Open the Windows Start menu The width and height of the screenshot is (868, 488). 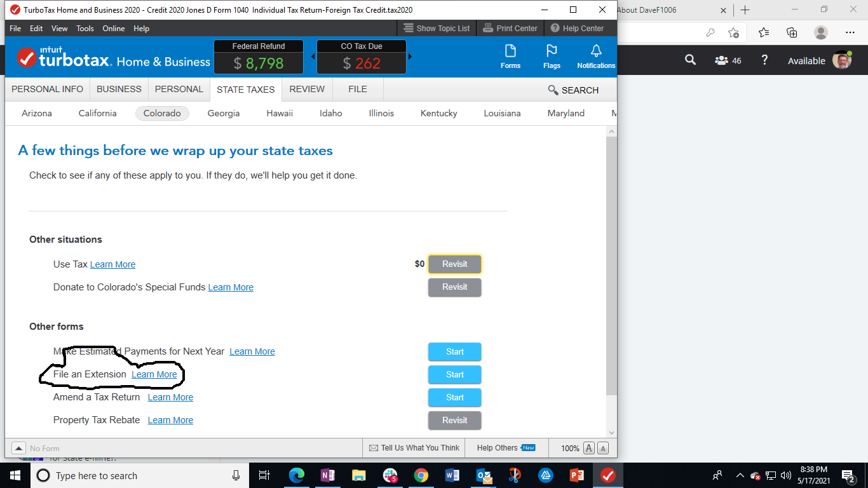click(15, 475)
